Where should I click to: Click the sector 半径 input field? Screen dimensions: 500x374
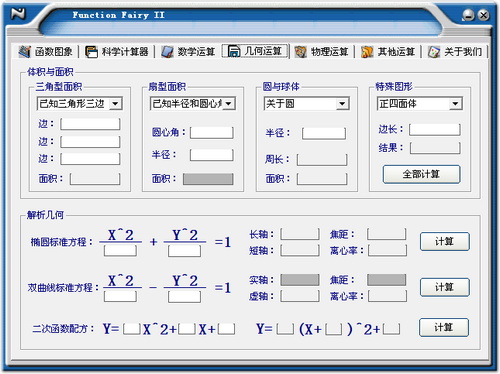click(212, 155)
